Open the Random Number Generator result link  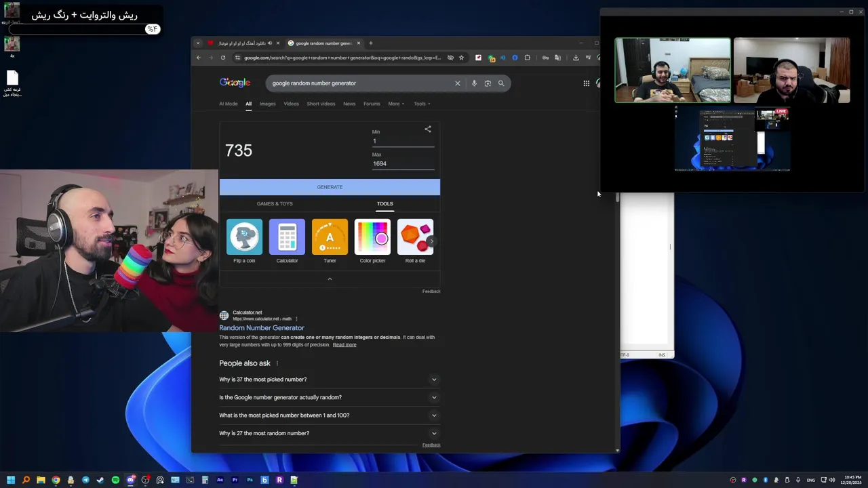coord(262,328)
